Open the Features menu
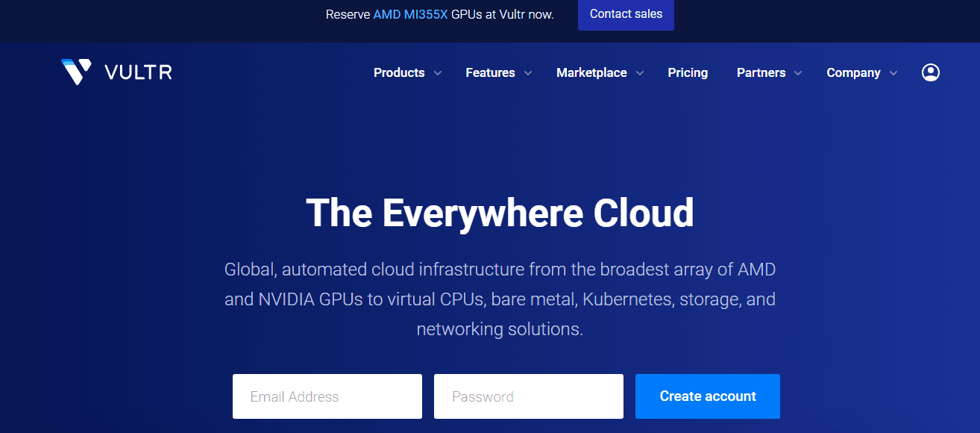 (x=490, y=72)
